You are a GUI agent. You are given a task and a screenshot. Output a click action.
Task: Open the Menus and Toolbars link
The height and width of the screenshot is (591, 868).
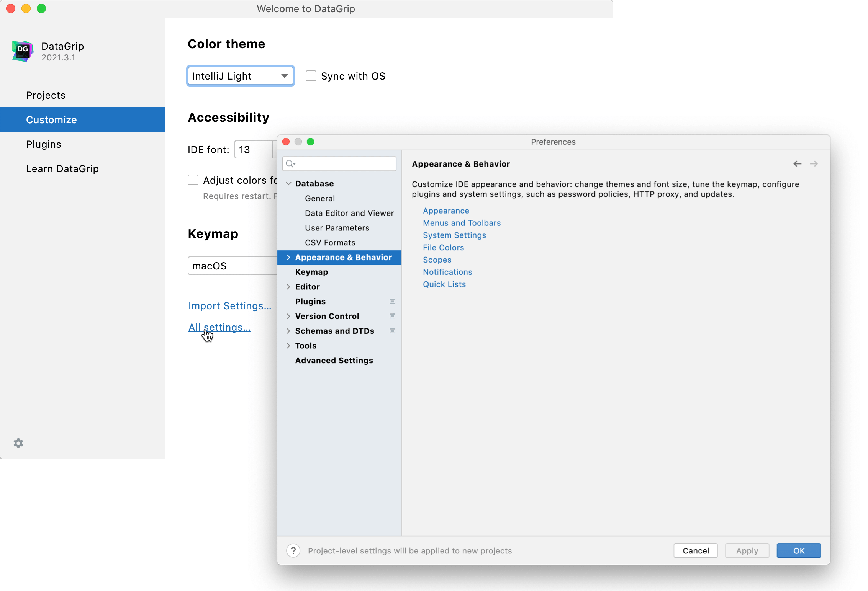462,223
